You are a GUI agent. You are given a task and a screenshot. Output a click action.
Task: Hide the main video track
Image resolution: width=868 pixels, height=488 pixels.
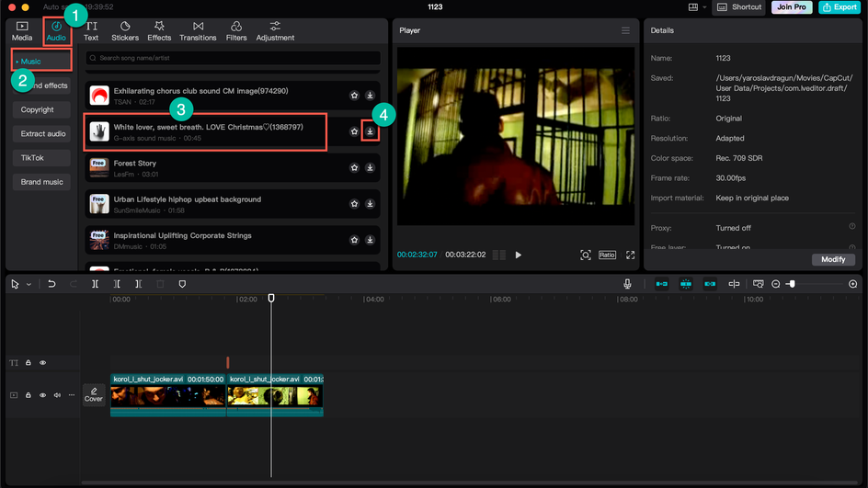[x=42, y=395]
